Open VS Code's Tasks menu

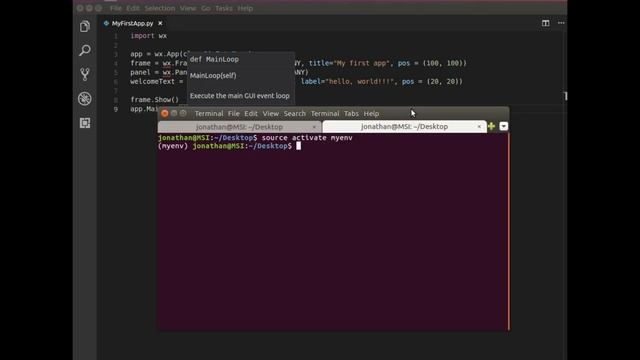pos(224,8)
